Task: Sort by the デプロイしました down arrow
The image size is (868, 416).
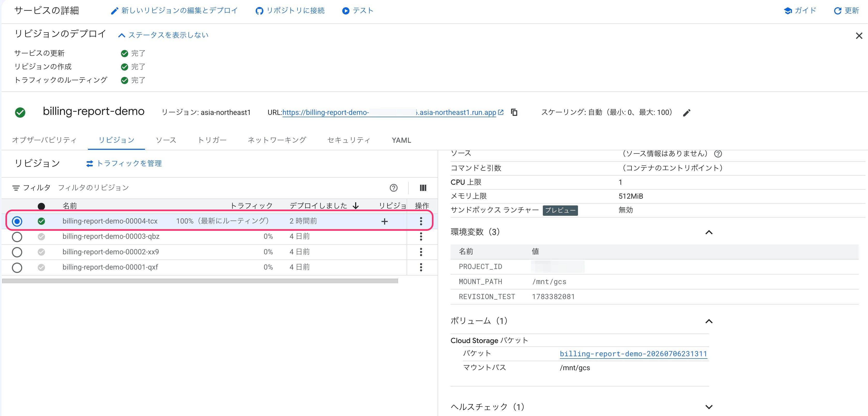Action: tap(356, 206)
